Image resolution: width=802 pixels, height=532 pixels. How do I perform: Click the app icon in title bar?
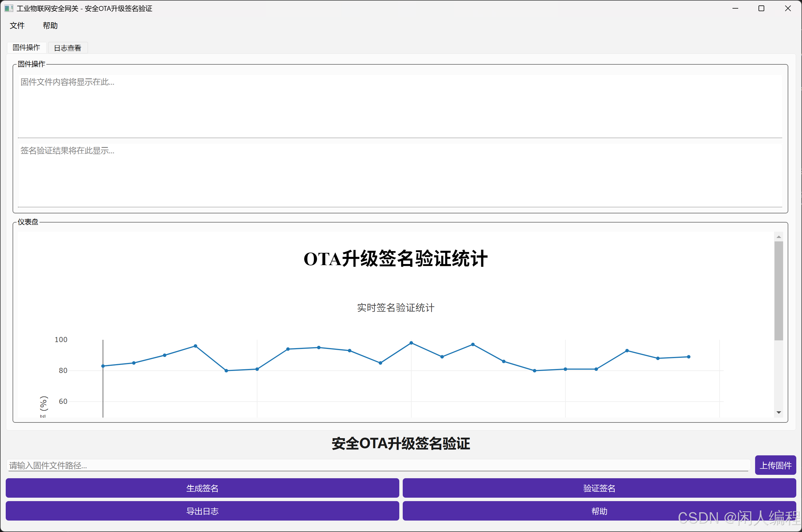(x=9, y=8)
